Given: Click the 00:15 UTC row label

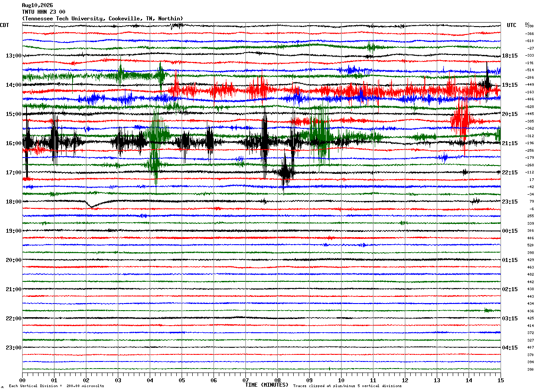Looking at the screenshot, I should pos(510,231).
